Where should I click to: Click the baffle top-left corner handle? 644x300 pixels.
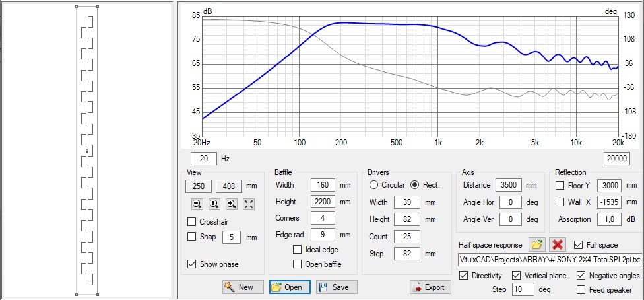pos(77,7)
